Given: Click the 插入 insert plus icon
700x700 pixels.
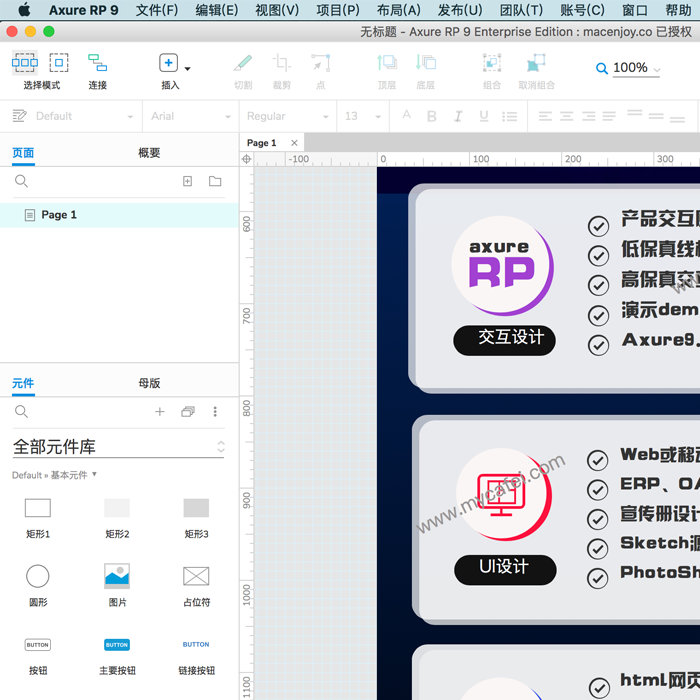Looking at the screenshot, I should click(168, 62).
